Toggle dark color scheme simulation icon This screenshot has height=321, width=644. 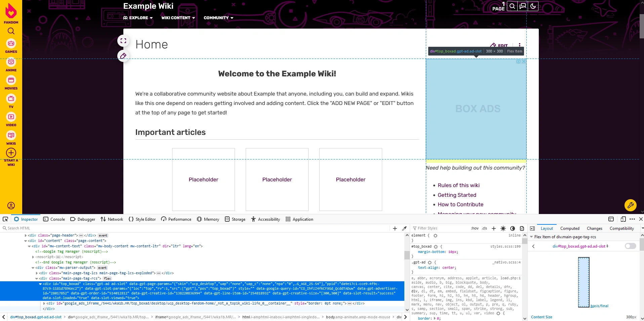512,228
